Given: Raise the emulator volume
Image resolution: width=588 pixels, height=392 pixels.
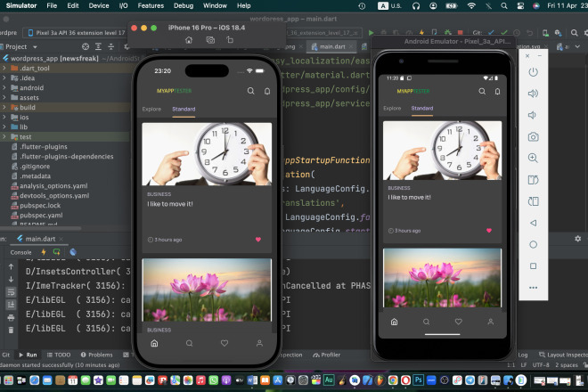Looking at the screenshot, I should [533, 94].
